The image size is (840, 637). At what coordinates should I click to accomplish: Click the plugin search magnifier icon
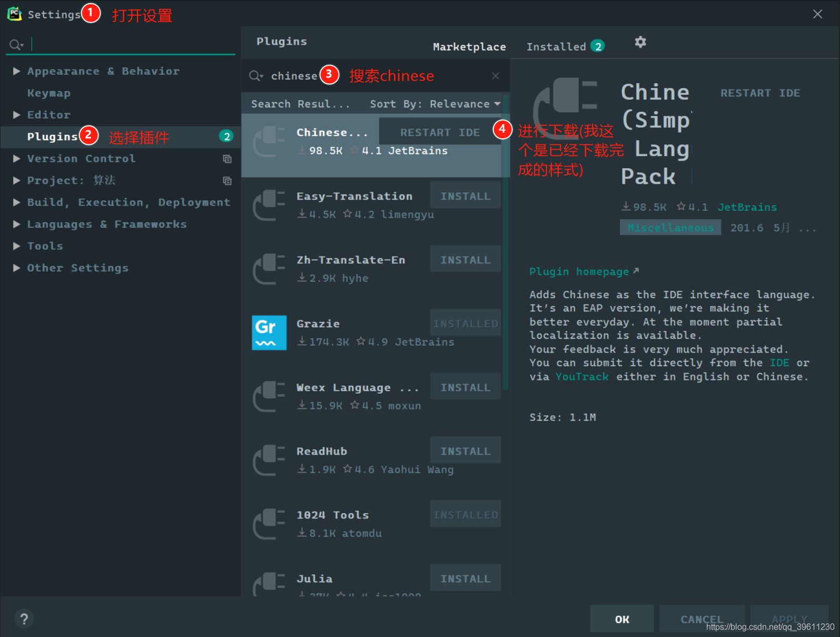coord(256,76)
